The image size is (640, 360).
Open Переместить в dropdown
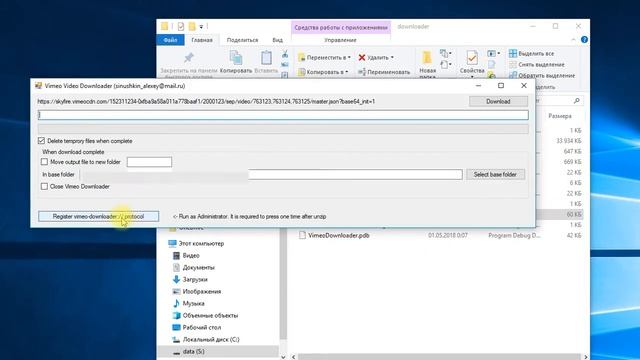point(324,58)
